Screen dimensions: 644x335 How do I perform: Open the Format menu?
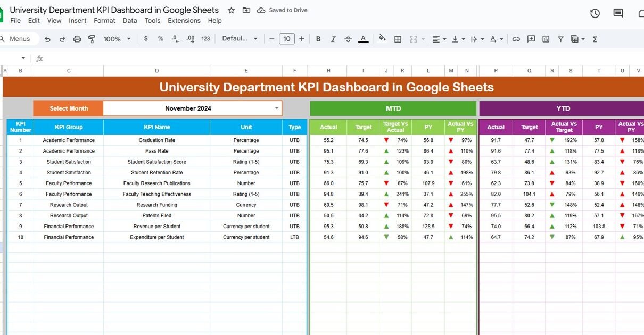[104, 21]
